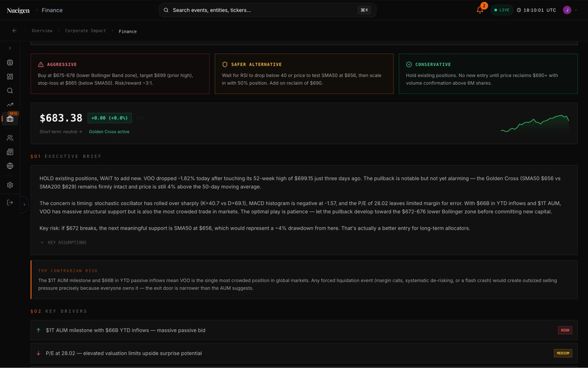Click the TOP CONTRARIAN RISK heading
The width and height of the screenshot is (588, 368).
68,270
